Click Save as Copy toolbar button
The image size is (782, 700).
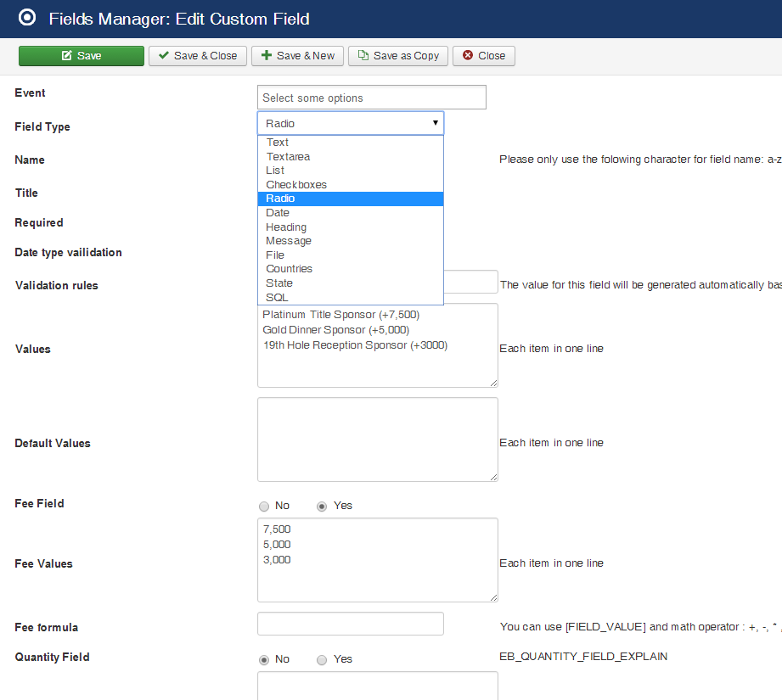click(398, 56)
